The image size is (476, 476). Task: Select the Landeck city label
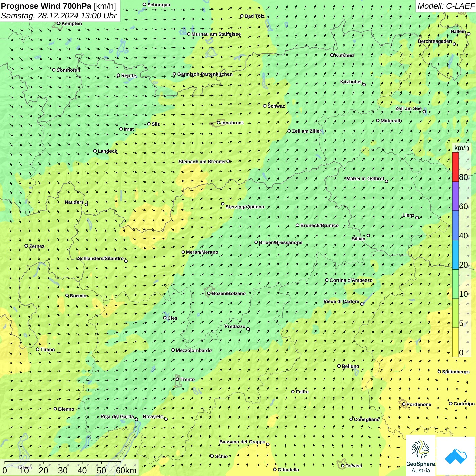click(x=107, y=151)
